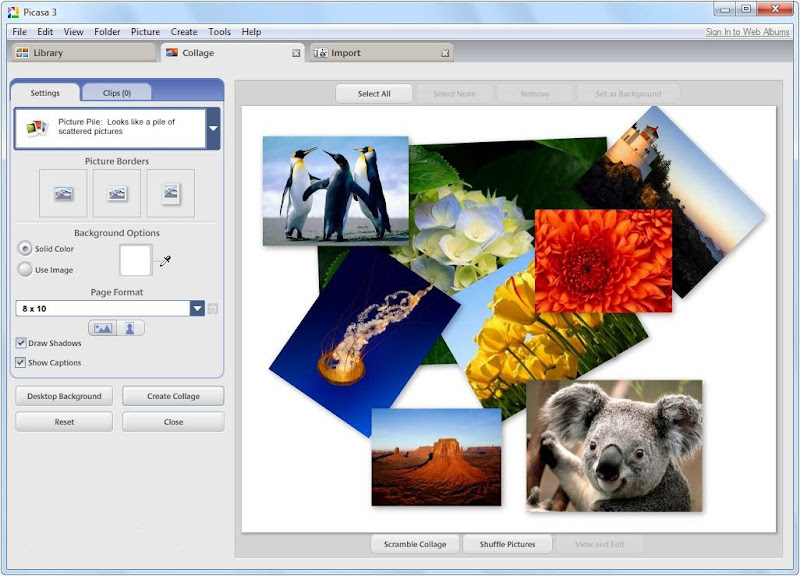
Task: Select the Use Image background option
Action: (x=25, y=269)
